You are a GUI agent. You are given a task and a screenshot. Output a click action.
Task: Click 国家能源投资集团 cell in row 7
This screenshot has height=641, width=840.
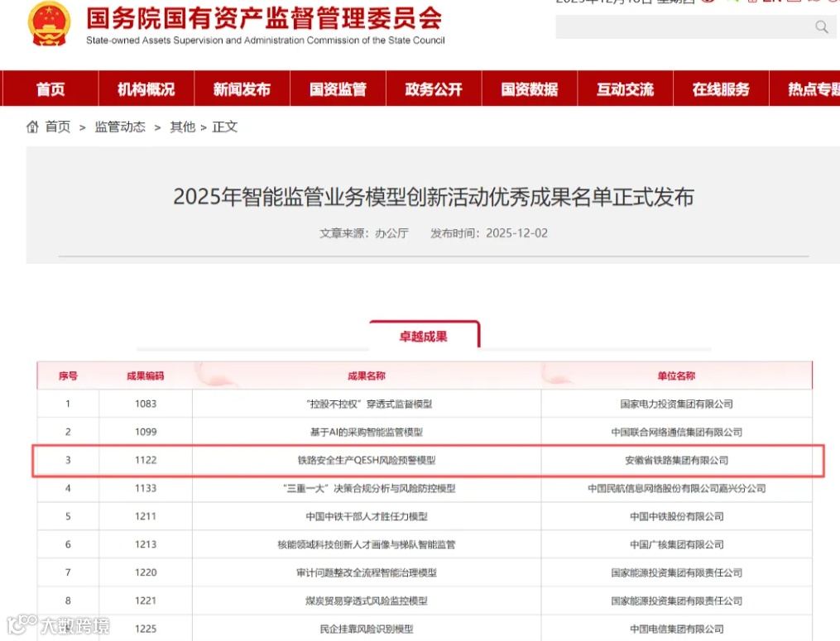tap(677, 572)
